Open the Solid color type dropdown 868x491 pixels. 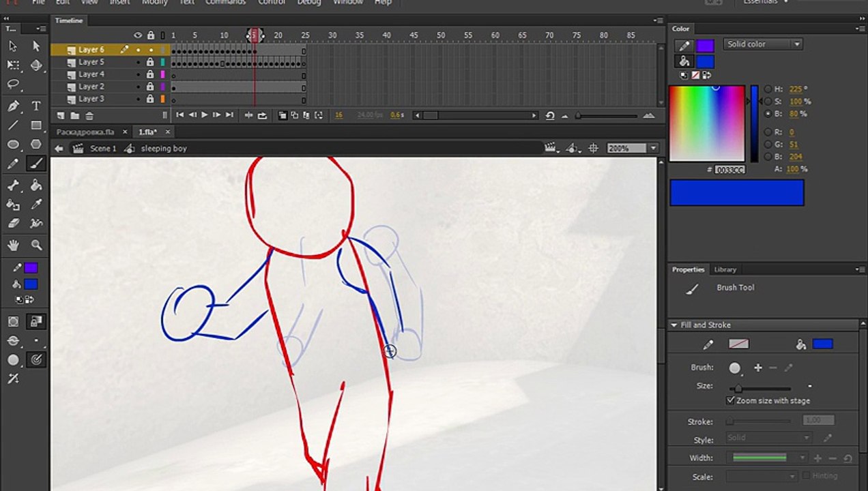(763, 44)
